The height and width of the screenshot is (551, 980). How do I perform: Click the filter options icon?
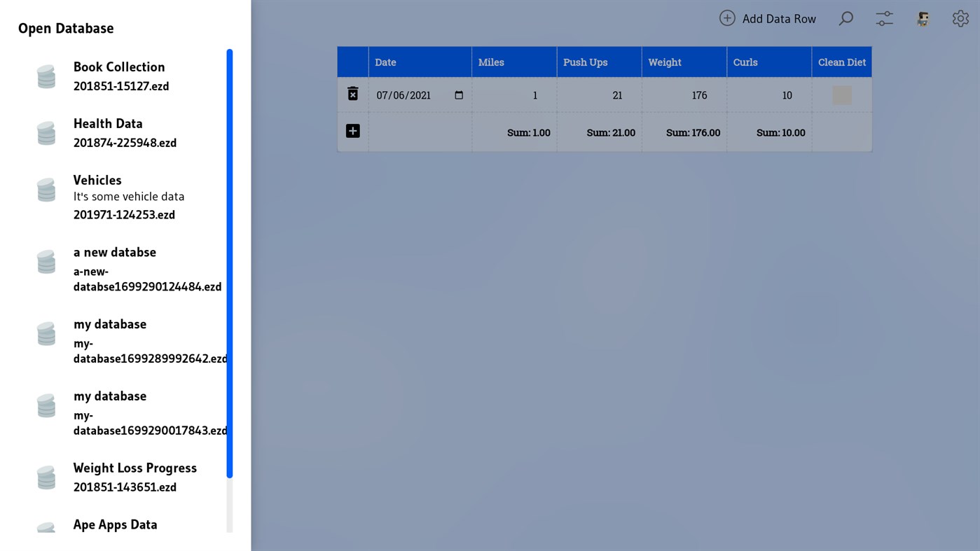click(883, 18)
